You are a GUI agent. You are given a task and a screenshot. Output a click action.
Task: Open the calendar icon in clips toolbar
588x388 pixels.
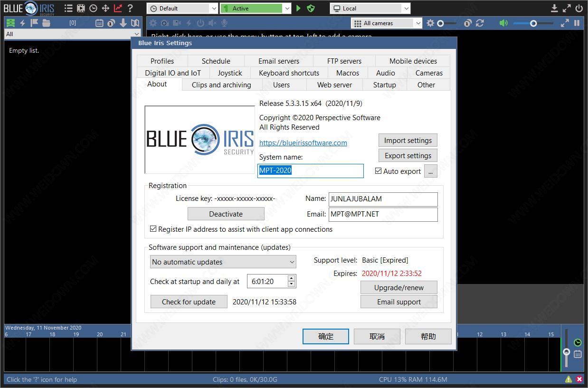pyautogui.click(x=99, y=23)
